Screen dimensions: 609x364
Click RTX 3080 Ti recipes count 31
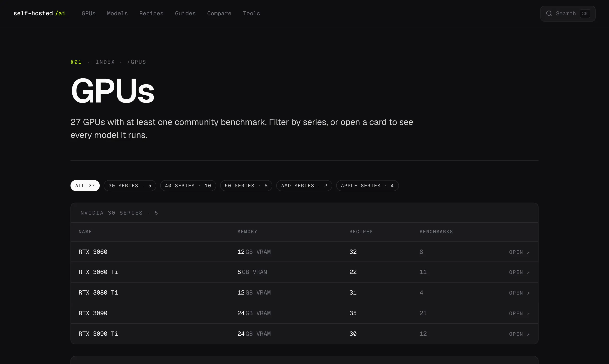[x=353, y=293]
